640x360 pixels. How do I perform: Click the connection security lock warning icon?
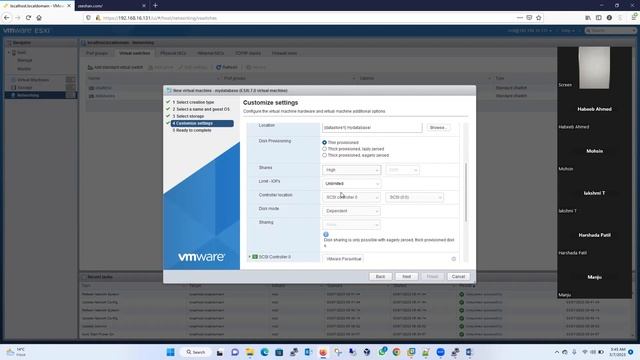pos(98,18)
